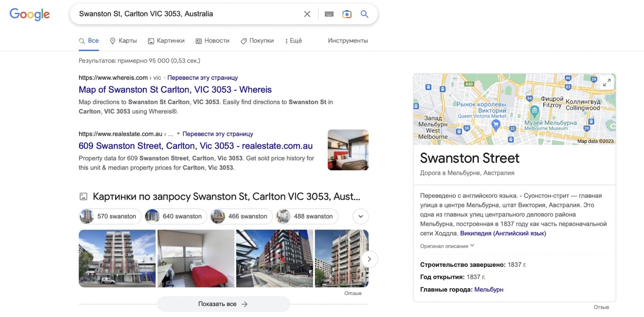Select the 570 swanston chip

pyautogui.click(x=110, y=216)
